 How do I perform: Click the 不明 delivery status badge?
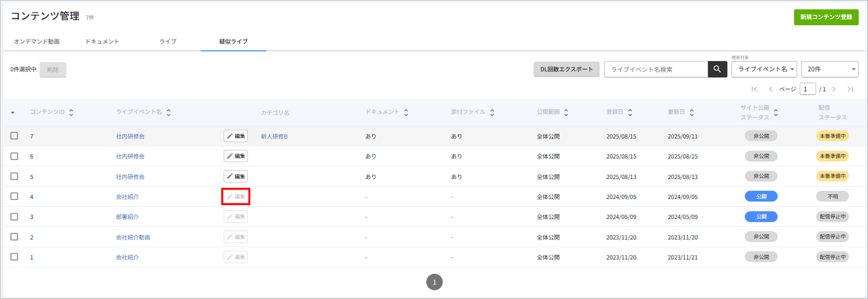832,197
